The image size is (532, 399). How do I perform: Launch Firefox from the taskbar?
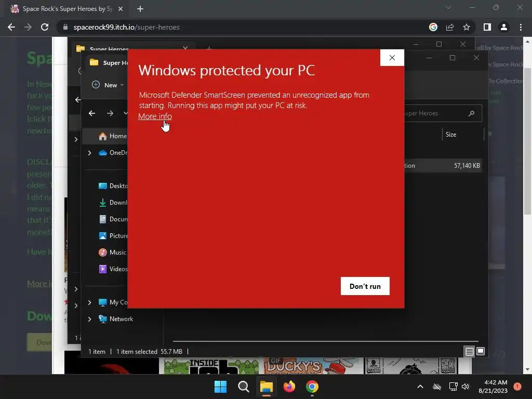(289, 387)
